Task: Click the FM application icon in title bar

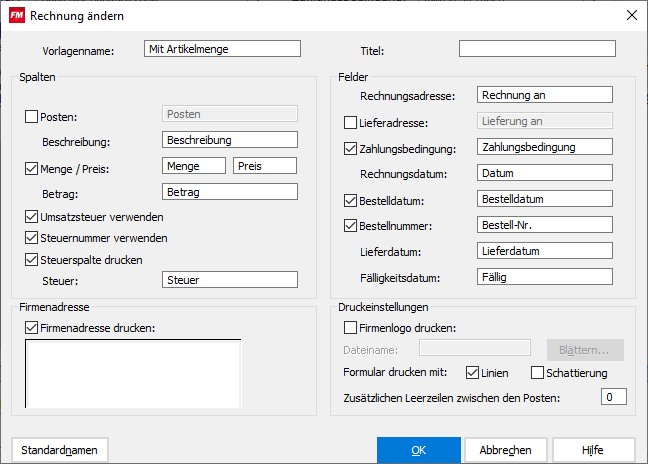Action: point(16,15)
